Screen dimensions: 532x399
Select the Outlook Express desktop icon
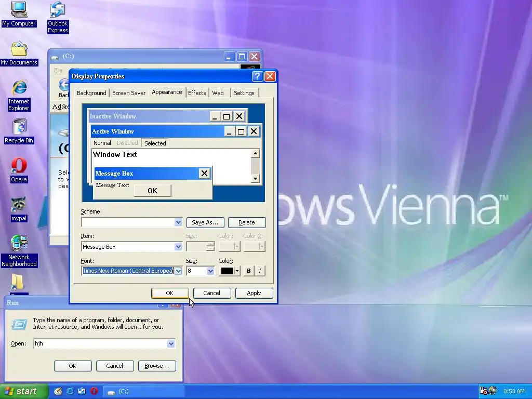click(x=58, y=18)
